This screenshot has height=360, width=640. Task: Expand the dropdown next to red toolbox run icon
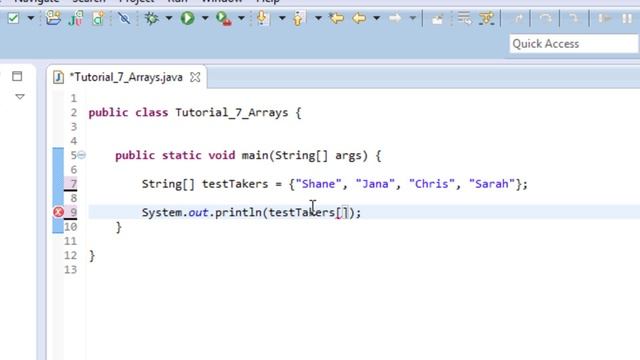tap(241, 18)
